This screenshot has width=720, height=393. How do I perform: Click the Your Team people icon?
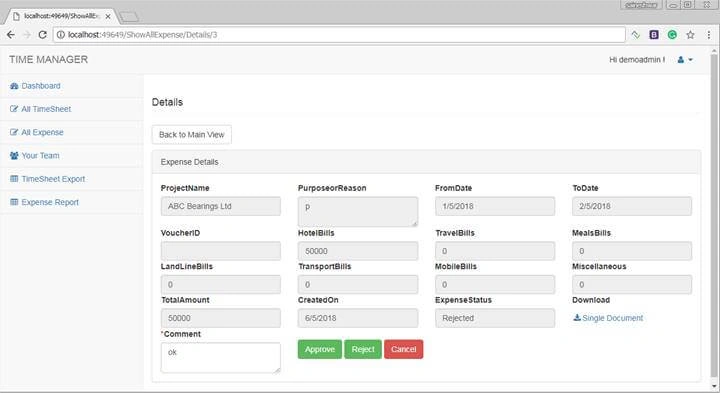click(14, 156)
